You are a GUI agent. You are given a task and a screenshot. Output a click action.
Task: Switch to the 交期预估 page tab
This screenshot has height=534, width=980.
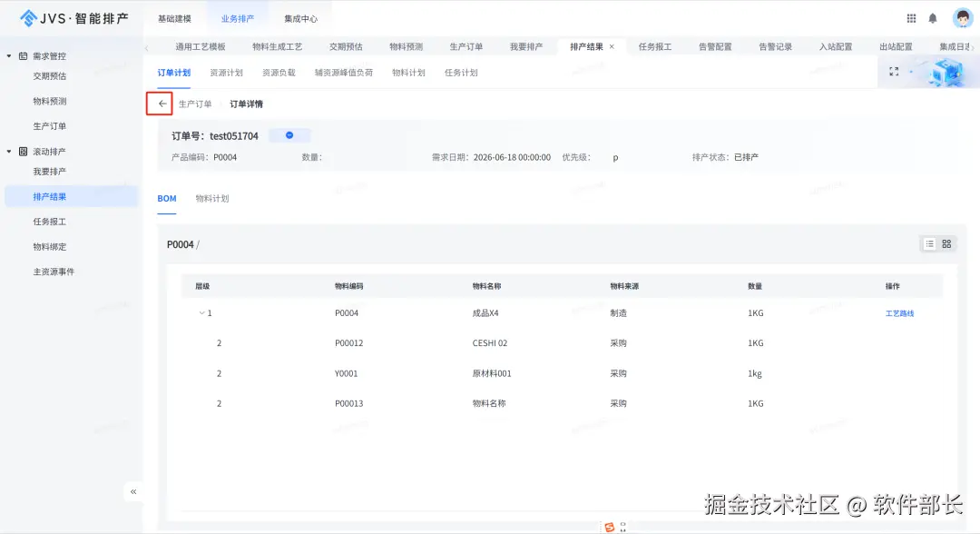coord(346,46)
